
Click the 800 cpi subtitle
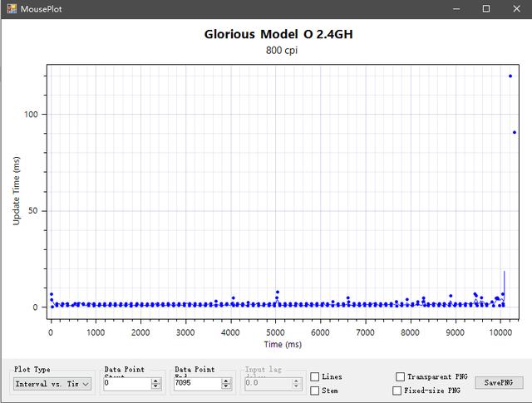pos(282,50)
